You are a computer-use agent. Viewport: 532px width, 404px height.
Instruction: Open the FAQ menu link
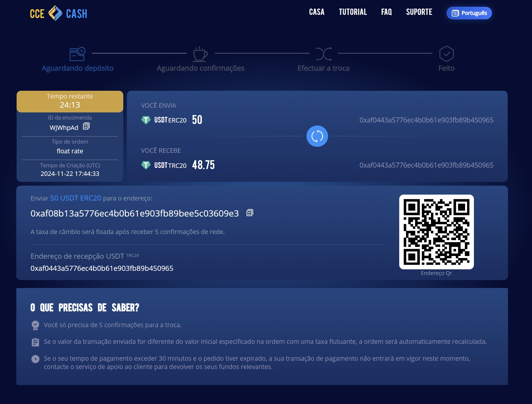pos(386,12)
